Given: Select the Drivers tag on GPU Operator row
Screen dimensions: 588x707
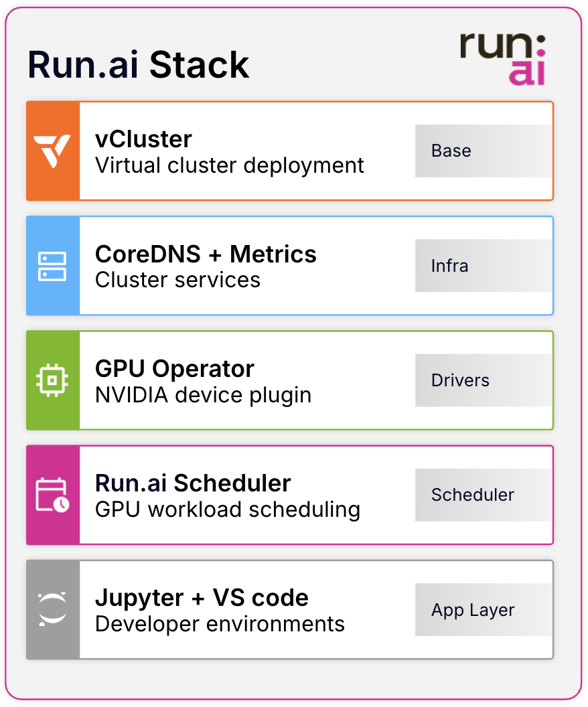Looking at the screenshot, I should tap(484, 380).
